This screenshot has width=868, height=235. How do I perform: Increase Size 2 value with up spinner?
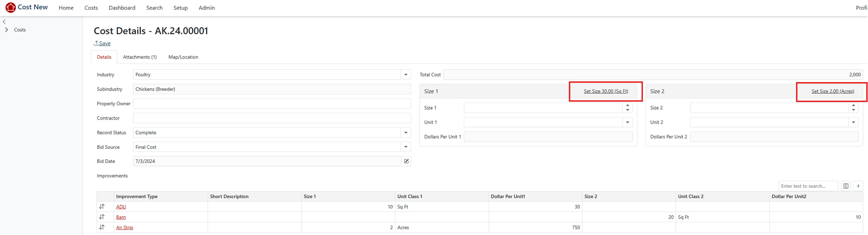coord(853,105)
